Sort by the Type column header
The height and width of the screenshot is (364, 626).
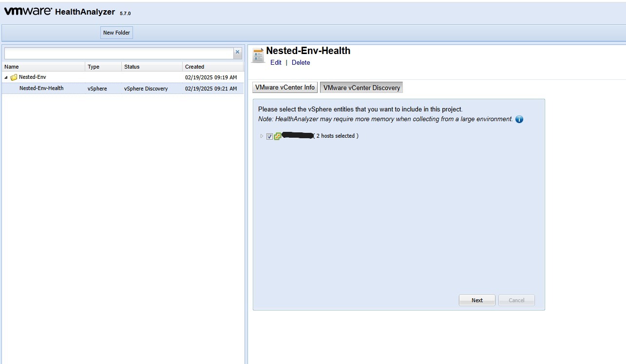pyautogui.click(x=103, y=67)
